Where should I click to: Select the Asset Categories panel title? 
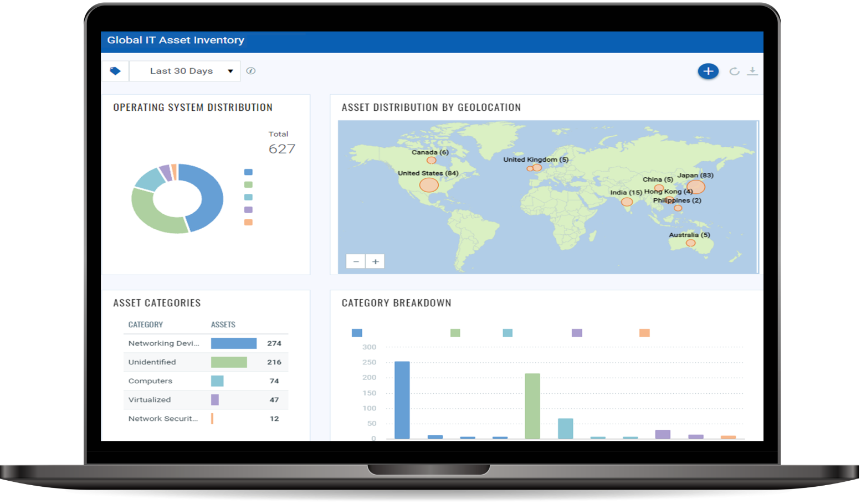[x=156, y=303]
